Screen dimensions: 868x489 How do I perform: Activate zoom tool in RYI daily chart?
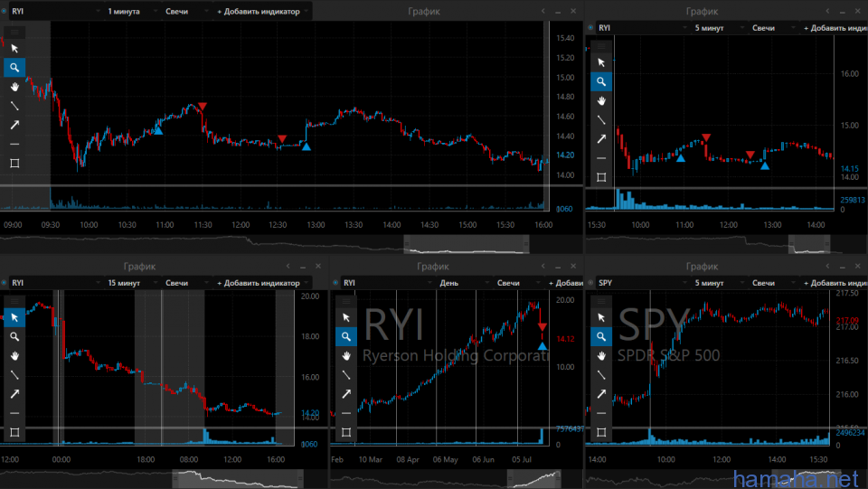tap(346, 336)
